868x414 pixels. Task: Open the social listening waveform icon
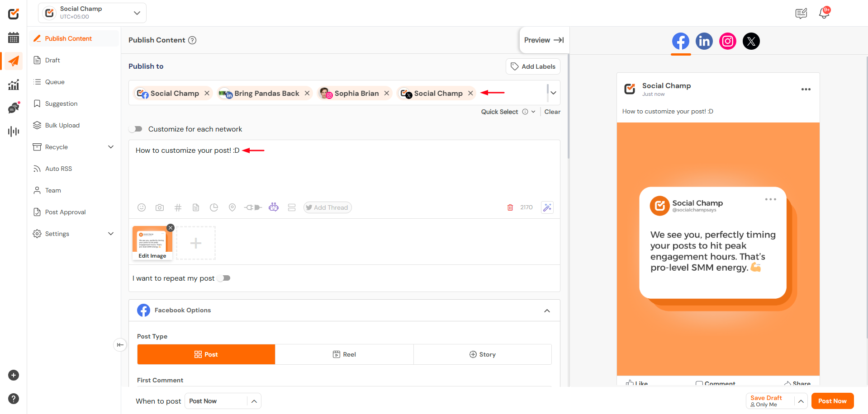[14, 132]
